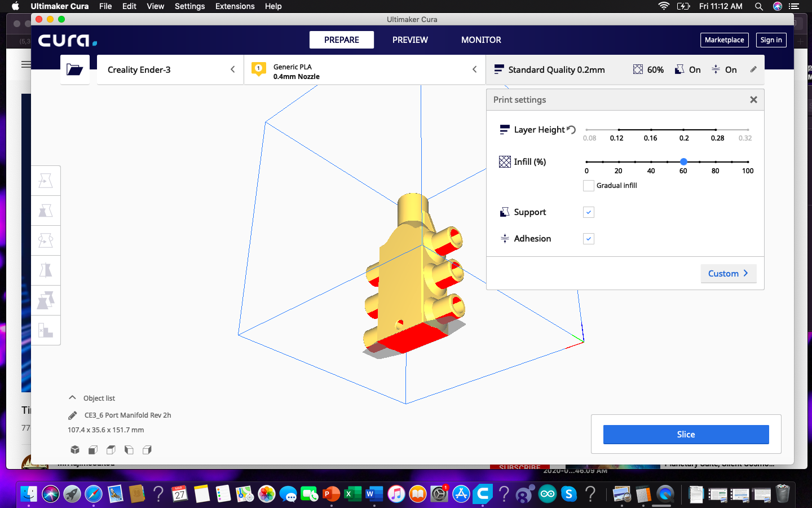Image resolution: width=812 pixels, height=508 pixels.
Task: Select the Rotate tool in left toolbar
Action: (x=46, y=240)
